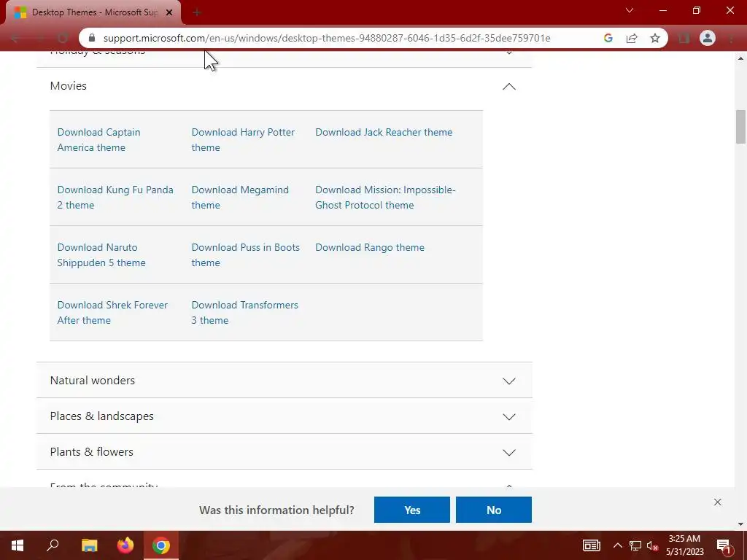
Task: Click the scrollbar down arrow
Action: tap(740, 524)
